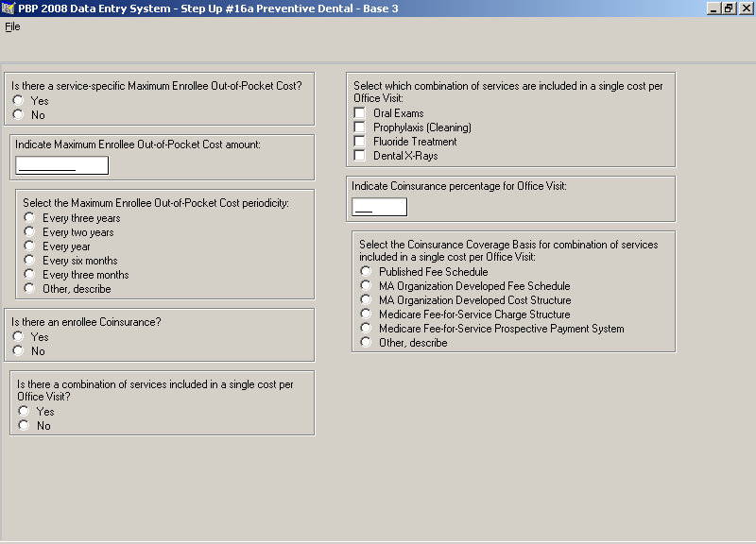Viewport: 756px width, 544px height.
Task: Select MA Organization Developed Cost Structure
Action: click(366, 299)
